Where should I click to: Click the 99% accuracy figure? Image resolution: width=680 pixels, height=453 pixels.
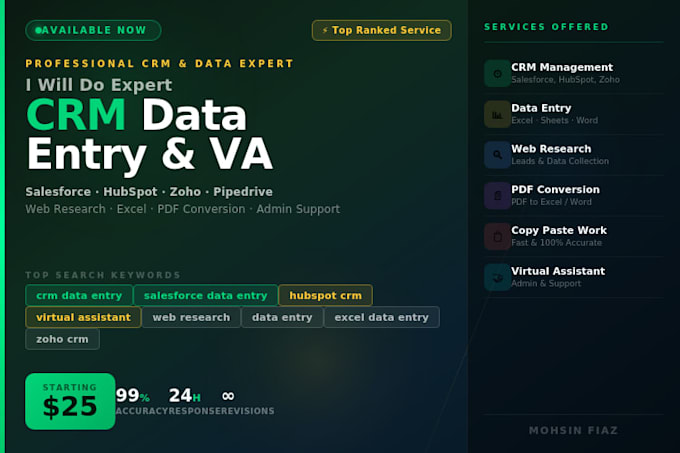[133, 395]
